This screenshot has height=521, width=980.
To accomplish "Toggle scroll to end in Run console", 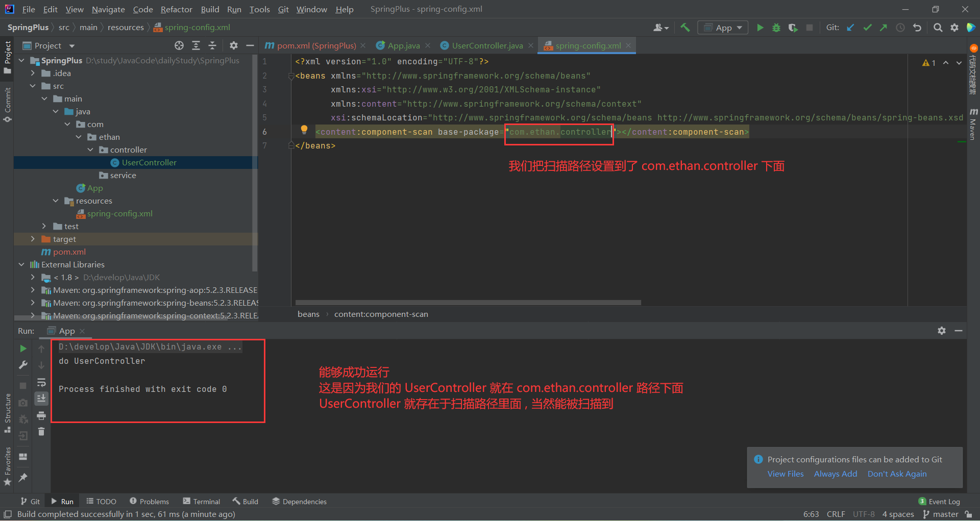I will (41, 398).
